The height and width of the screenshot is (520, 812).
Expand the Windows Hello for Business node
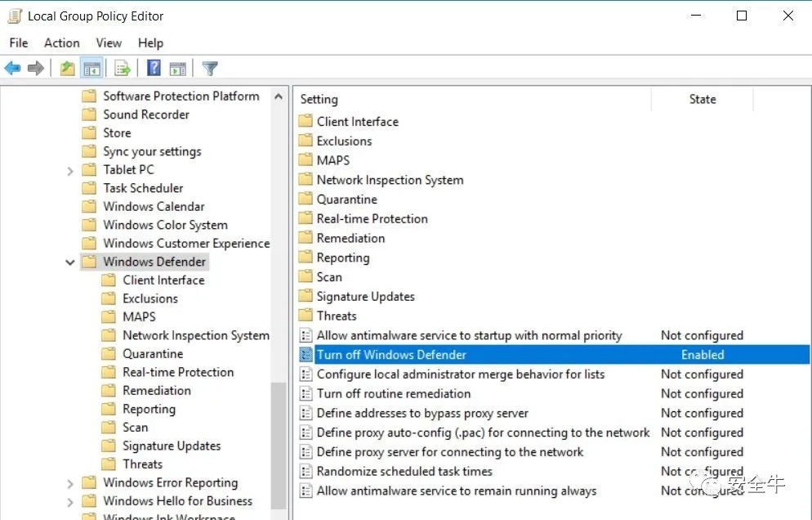coord(70,502)
